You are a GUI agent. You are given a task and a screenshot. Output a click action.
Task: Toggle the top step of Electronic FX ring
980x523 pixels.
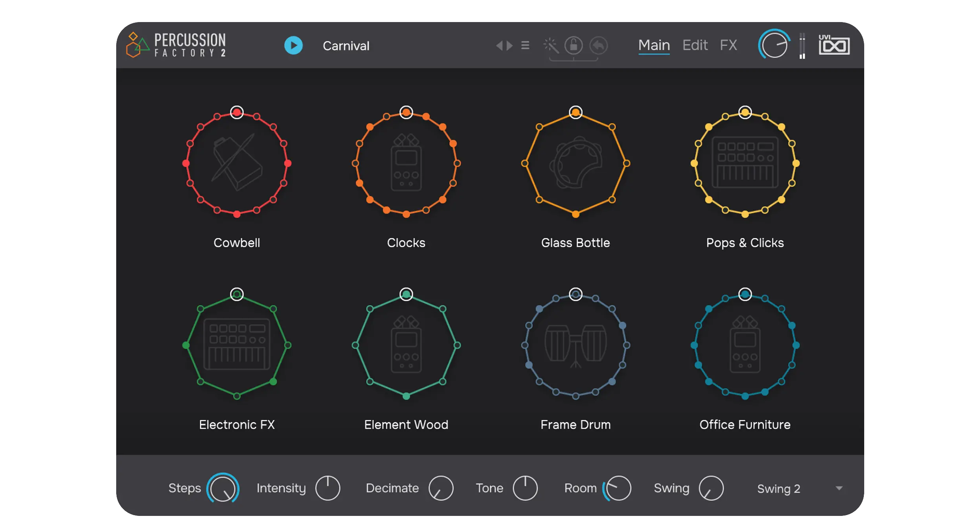pos(237,294)
